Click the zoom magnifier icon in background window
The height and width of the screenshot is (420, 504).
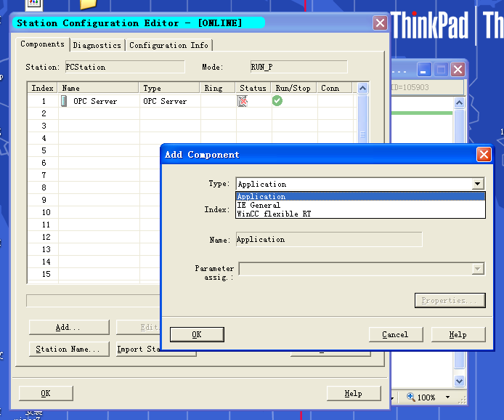[411, 397]
